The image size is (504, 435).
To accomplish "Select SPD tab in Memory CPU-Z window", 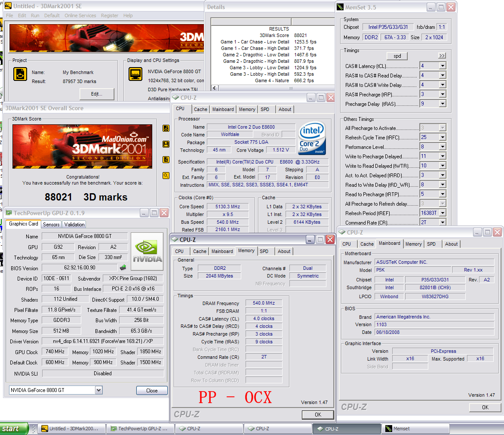I will pos(264,251).
